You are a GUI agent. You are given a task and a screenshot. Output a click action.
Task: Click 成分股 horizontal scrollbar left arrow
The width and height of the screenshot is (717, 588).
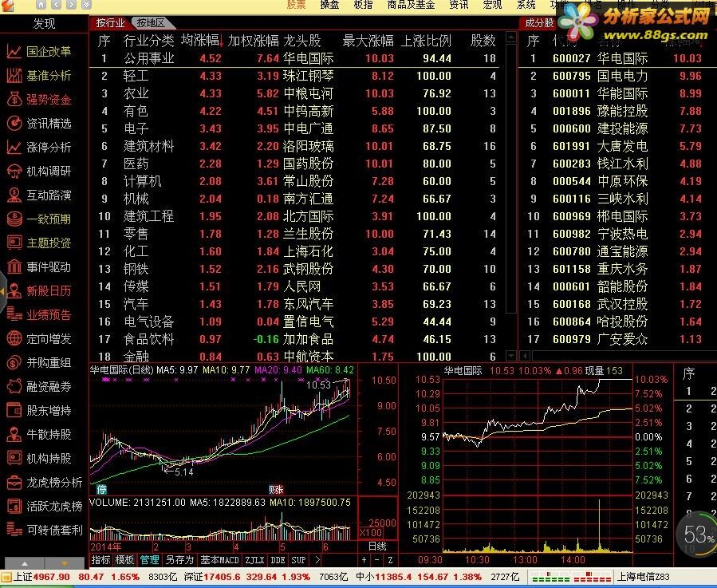pyautogui.click(x=525, y=356)
